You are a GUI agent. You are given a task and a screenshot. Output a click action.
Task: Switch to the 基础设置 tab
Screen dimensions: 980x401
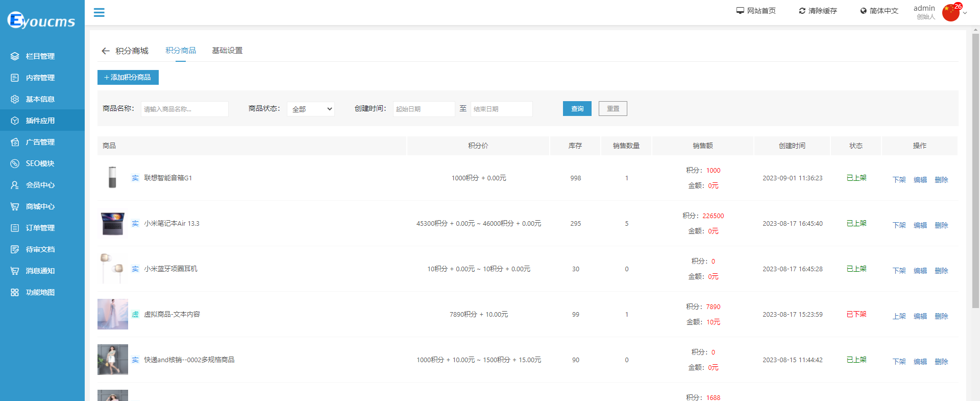[x=227, y=51]
